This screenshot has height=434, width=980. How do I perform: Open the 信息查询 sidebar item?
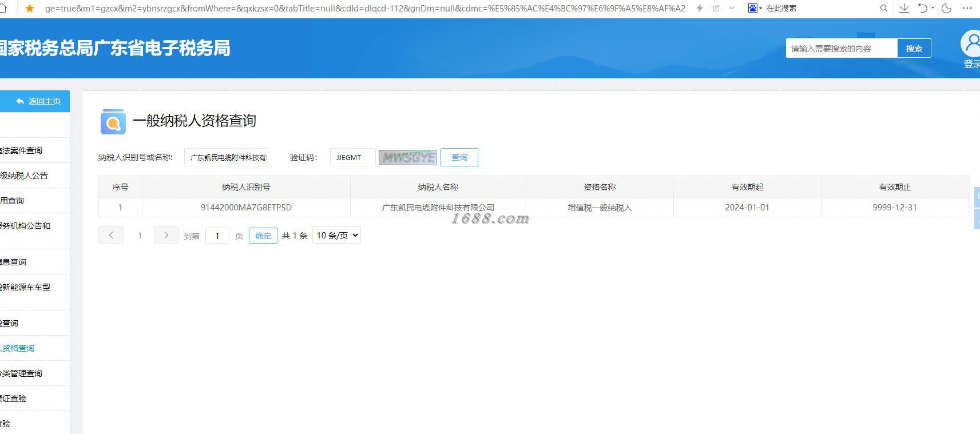[13, 262]
